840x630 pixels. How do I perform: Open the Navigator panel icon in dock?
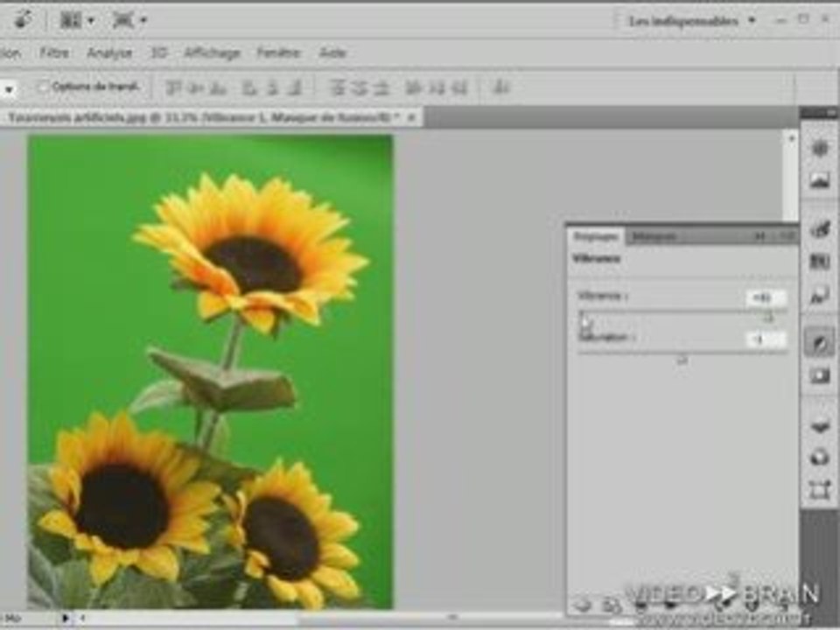coord(820,148)
